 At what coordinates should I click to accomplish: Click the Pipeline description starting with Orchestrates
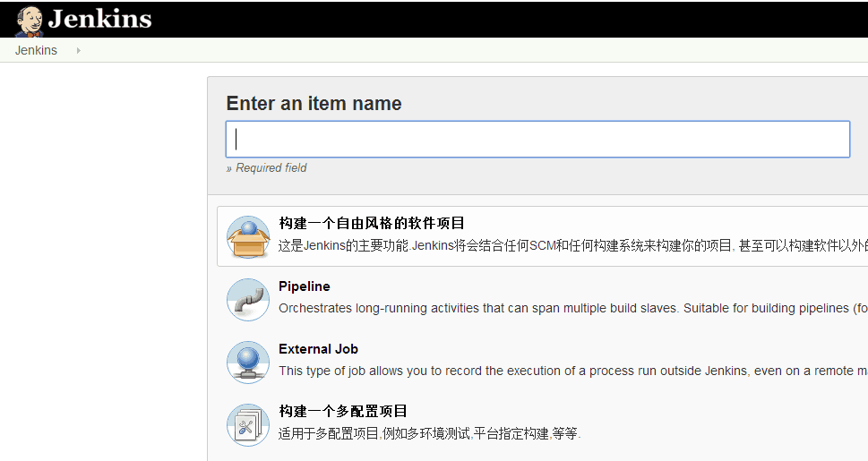pos(573,308)
